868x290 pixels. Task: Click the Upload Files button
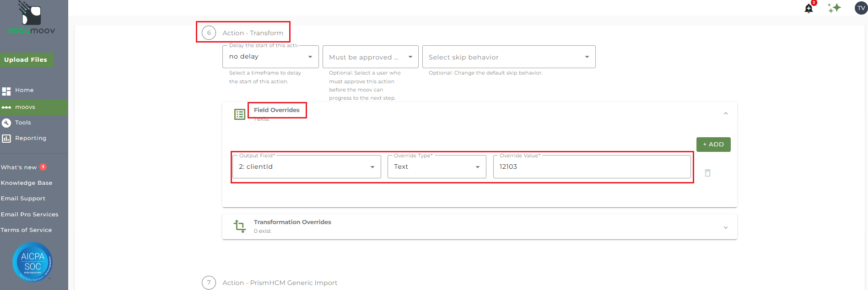pyautogui.click(x=26, y=60)
